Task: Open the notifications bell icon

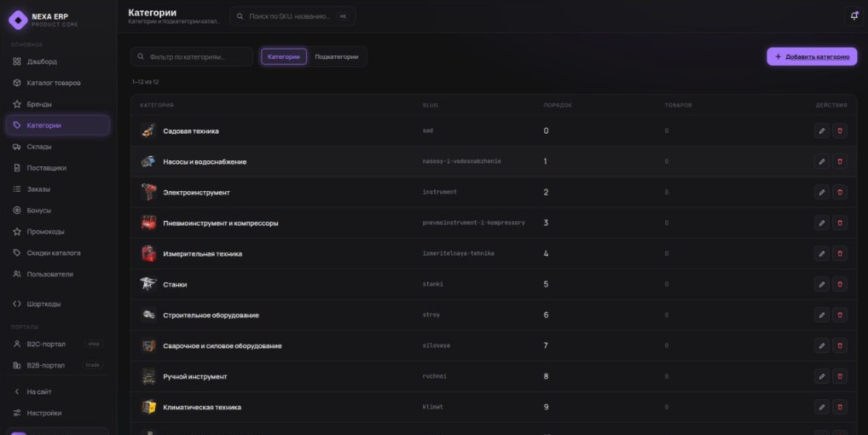Action: pyautogui.click(x=854, y=16)
